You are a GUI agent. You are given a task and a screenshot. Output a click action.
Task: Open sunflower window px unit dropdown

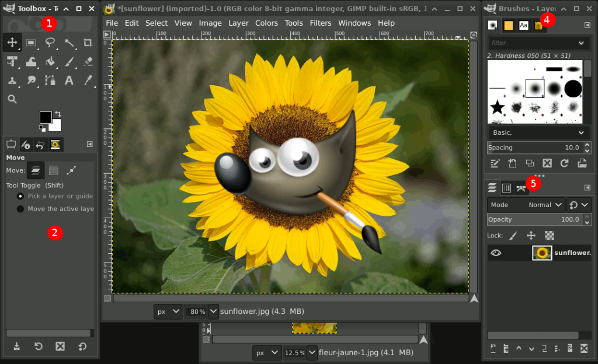[x=168, y=311]
